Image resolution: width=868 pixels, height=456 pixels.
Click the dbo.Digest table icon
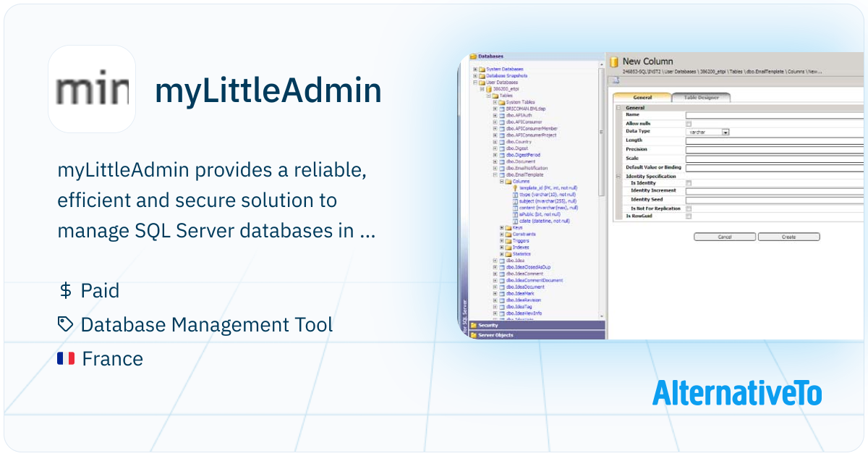[502, 148]
